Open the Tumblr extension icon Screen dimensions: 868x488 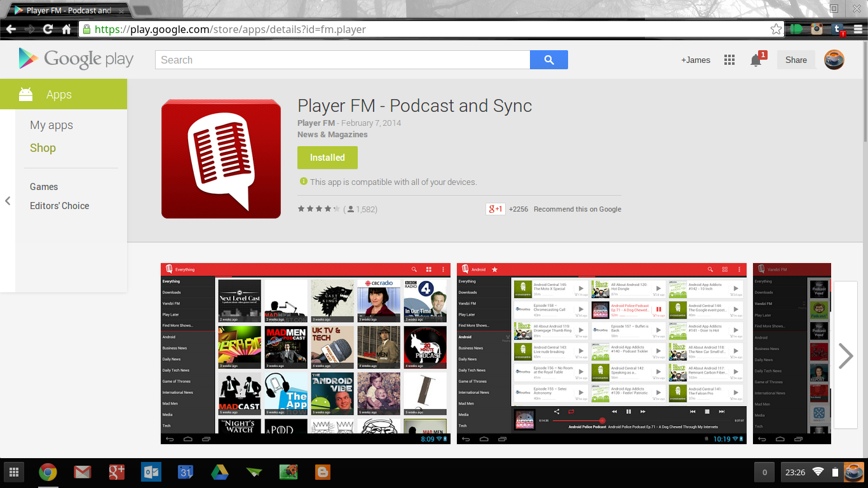837,29
